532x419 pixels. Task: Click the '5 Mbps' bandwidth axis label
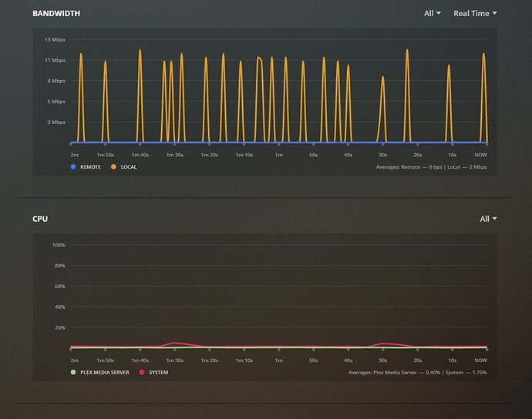[56, 102]
